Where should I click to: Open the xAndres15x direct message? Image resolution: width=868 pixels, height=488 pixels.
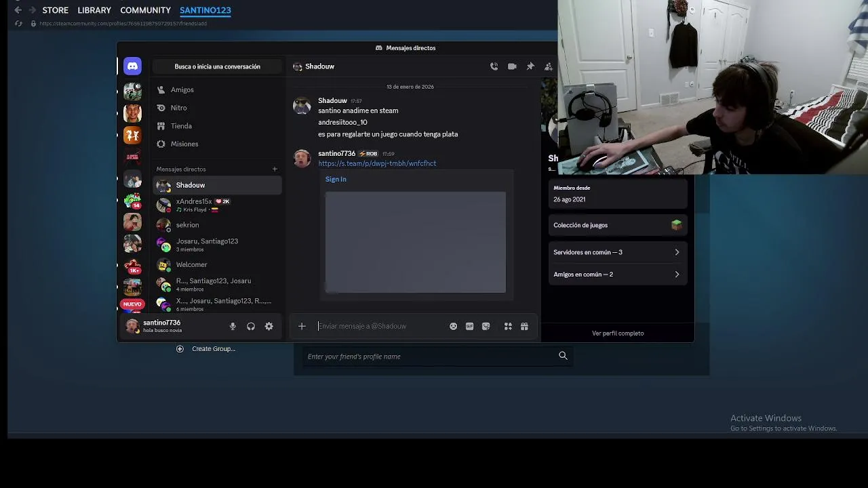click(x=217, y=205)
